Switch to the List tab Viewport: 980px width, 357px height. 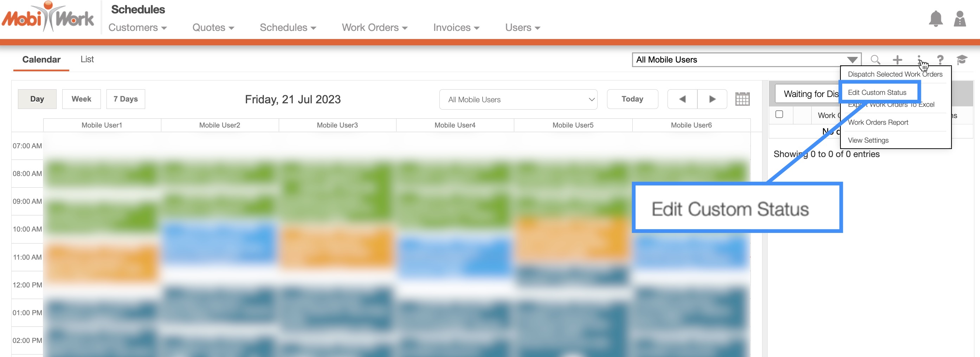click(87, 59)
